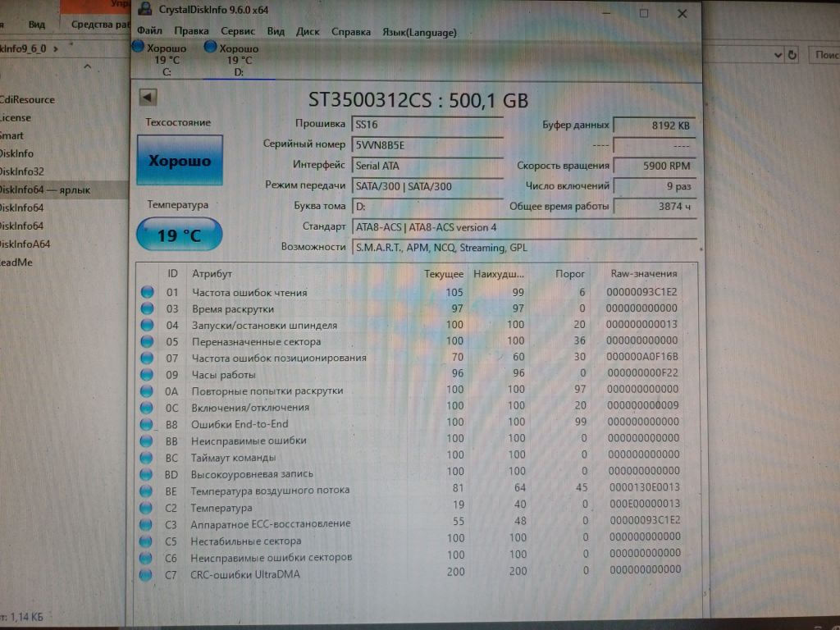Expand the Explorer address bar dropdown arrow
Screen dimensions: 840x630
[778, 55]
